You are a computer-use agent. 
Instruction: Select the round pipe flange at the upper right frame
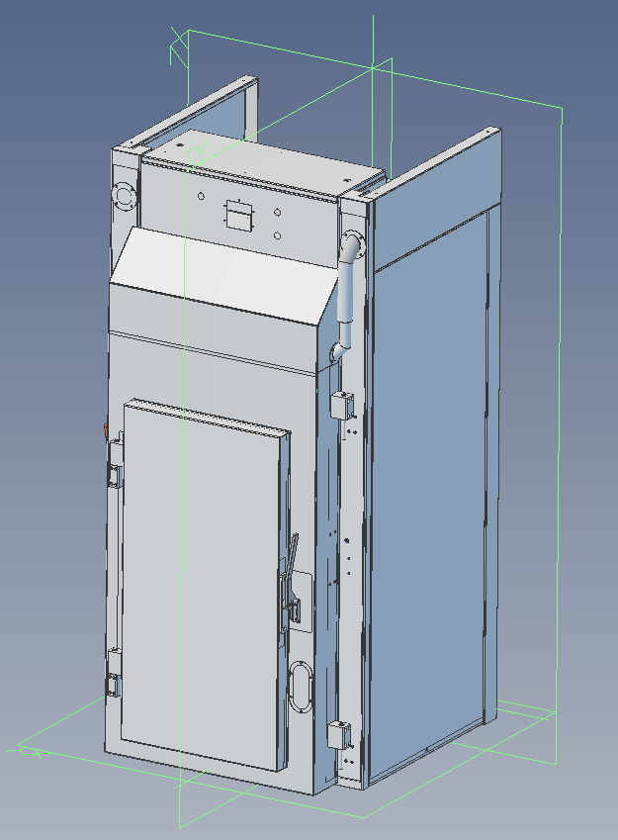click(353, 244)
